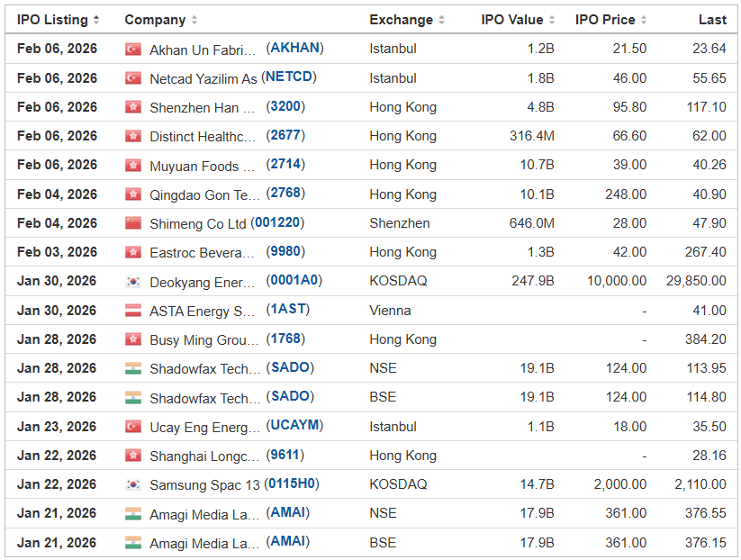
Task: Open SADO ticker in BSE row
Action: coord(290,396)
